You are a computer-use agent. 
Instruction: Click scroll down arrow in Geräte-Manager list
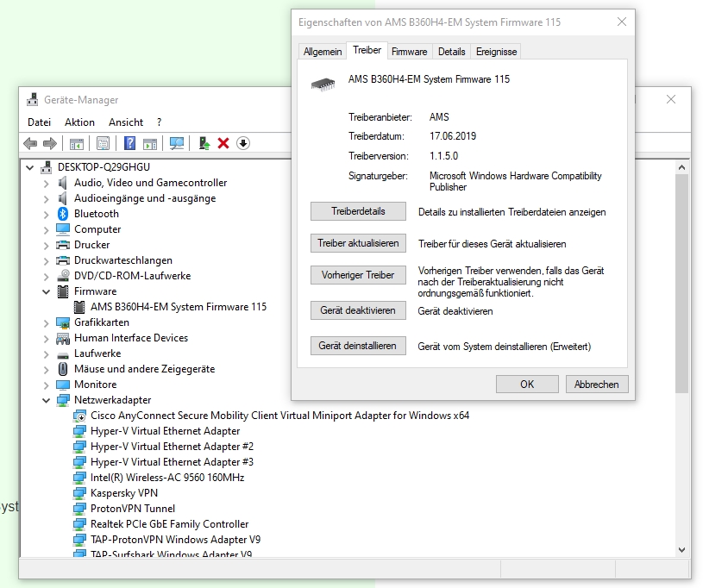click(x=681, y=550)
